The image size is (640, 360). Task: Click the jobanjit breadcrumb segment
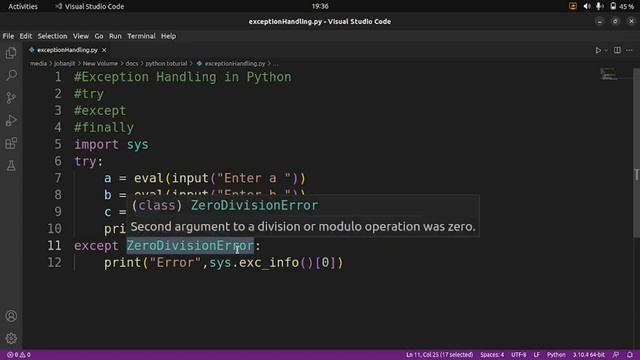tap(64, 64)
